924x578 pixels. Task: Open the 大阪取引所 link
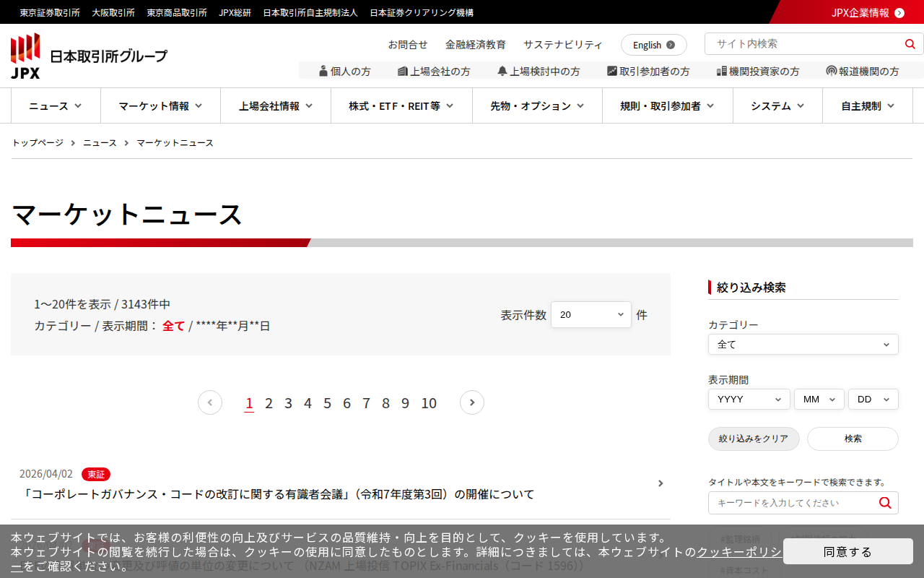(113, 12)
